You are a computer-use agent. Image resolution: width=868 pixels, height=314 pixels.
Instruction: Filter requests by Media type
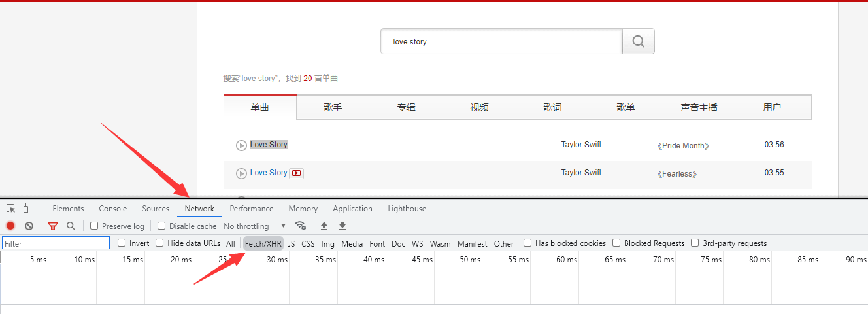pyautogui.click(x=352, y=243)
